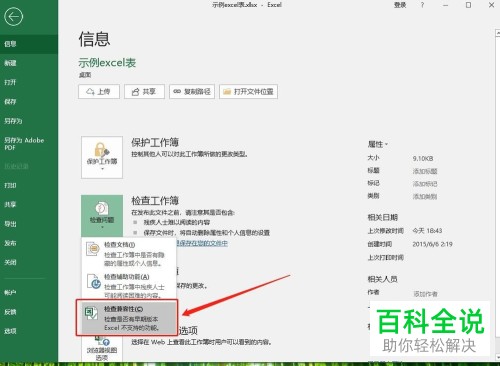This screenshot has height=366, width=500.
Task: Click 添加作者 field
Action: (426, 294)
